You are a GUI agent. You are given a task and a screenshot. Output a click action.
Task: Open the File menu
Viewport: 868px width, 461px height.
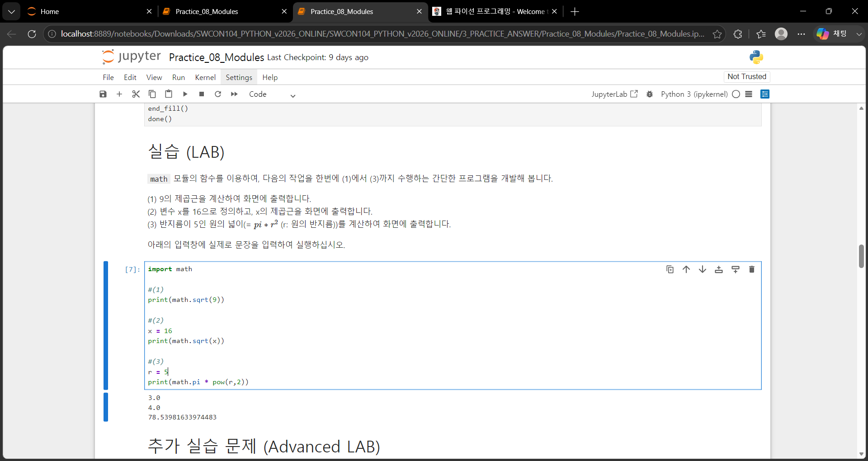(x=108, y=77)
